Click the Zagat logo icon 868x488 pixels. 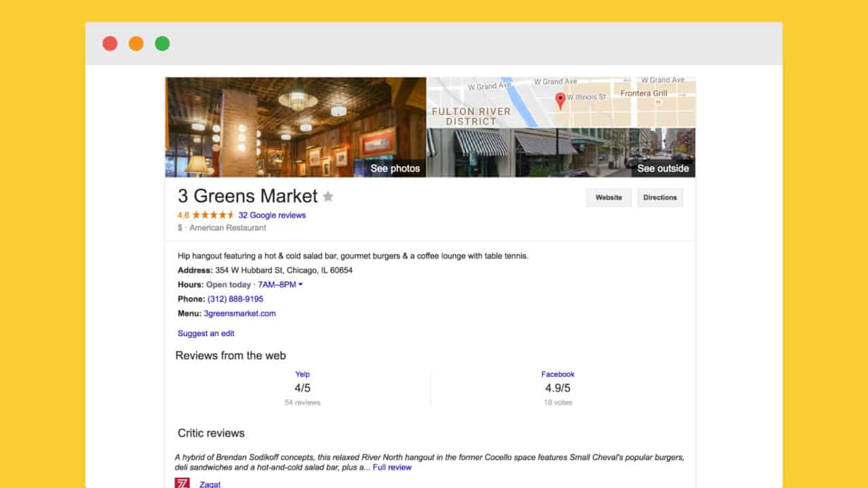[x=182, y=483]
